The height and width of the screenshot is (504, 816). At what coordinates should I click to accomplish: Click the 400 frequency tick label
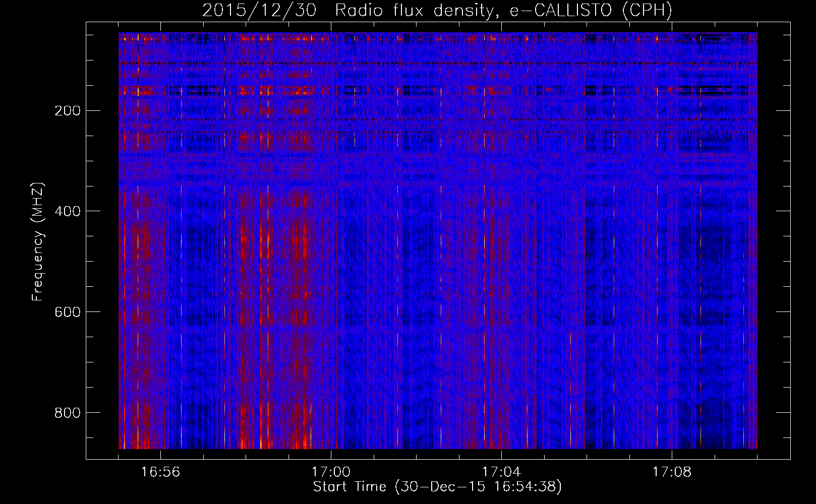[68, 211]
